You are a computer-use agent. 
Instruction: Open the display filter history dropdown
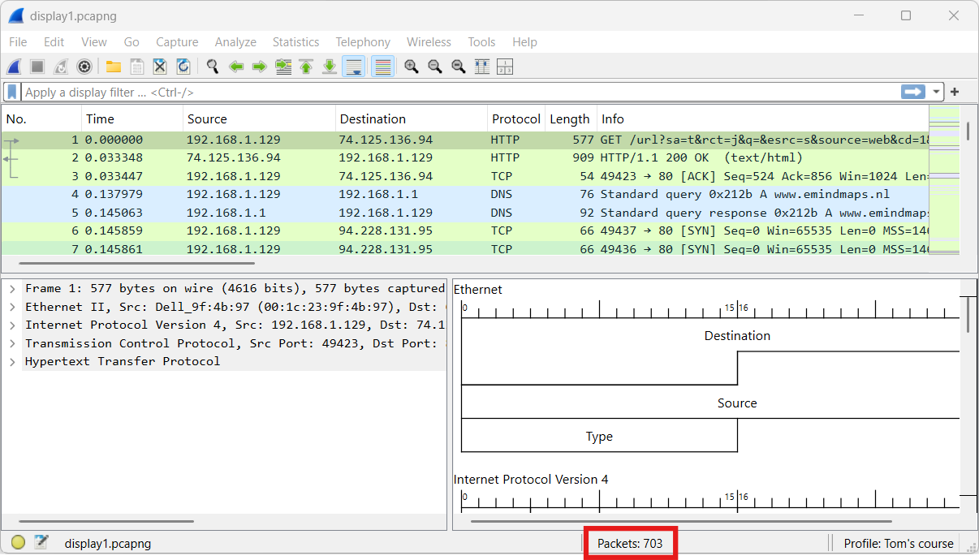click(937, 92)
